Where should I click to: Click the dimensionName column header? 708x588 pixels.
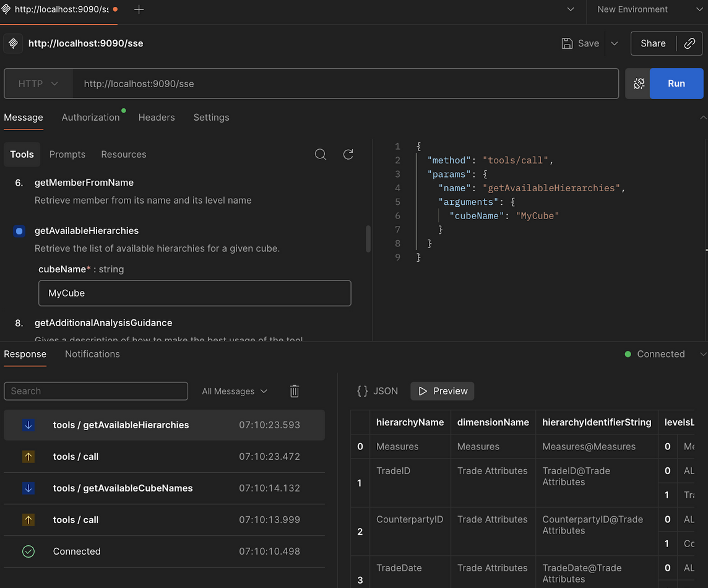[493, 422]
